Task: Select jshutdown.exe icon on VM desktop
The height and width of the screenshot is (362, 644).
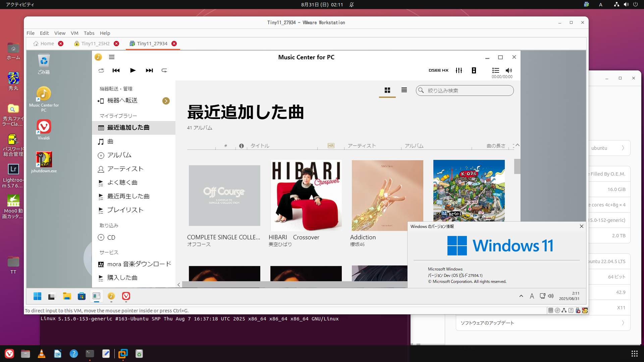Action: click(x=44, y=162)
